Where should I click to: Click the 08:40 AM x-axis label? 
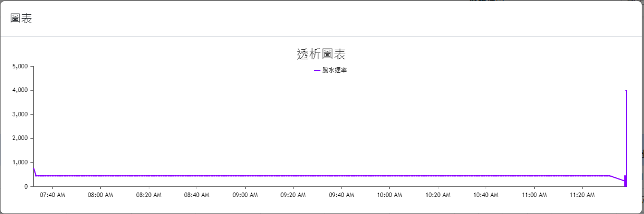197,195
